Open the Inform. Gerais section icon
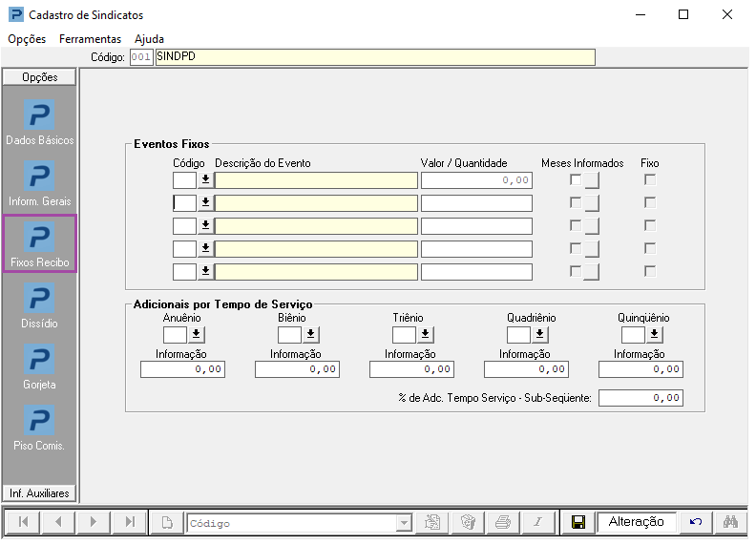 pyautogui.click(x=39, y=177)
